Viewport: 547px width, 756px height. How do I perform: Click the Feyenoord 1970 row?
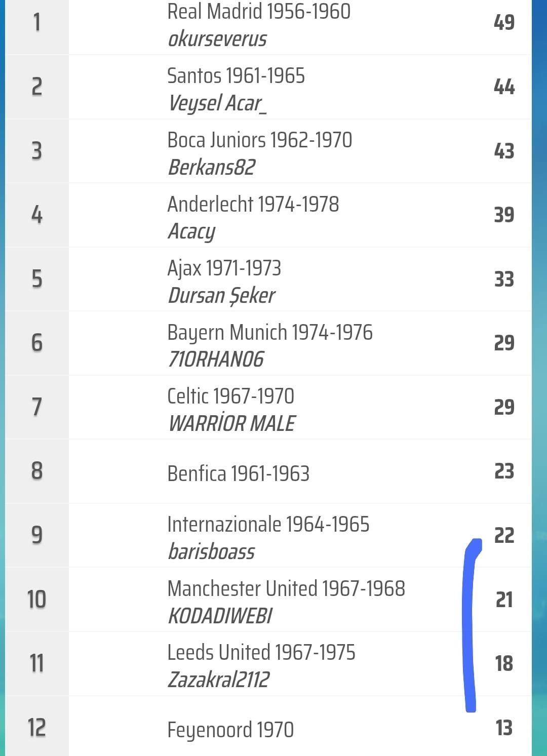click(230, 730)
